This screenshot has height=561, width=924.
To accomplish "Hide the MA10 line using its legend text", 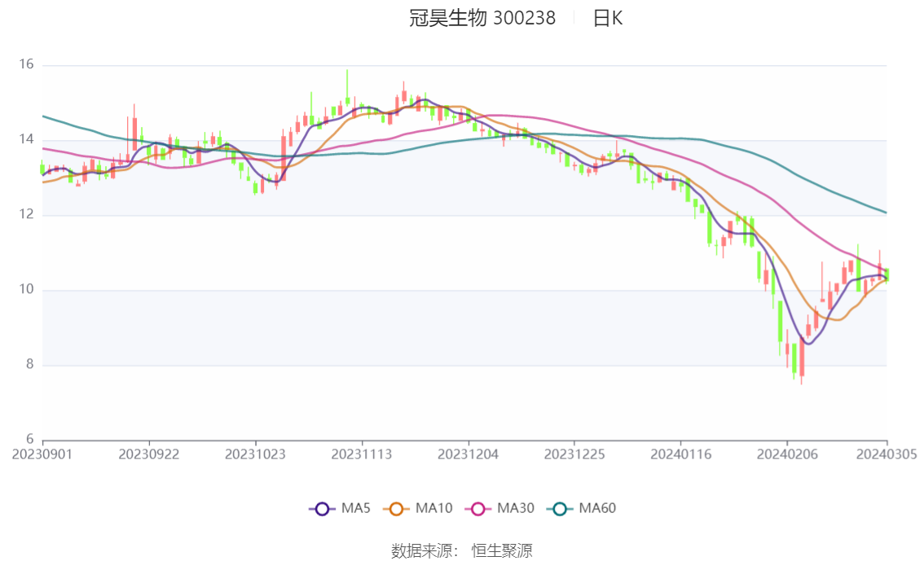I will [433, 509].
